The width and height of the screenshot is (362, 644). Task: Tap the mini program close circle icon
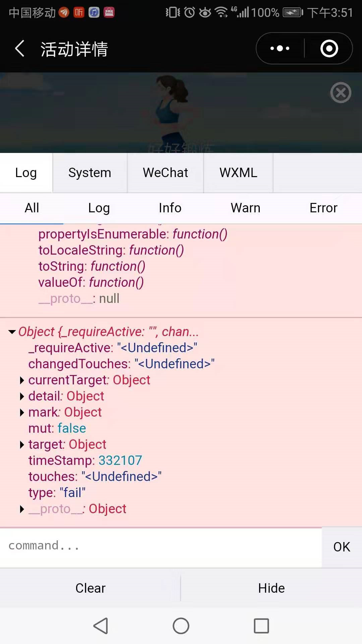[329, 49]
